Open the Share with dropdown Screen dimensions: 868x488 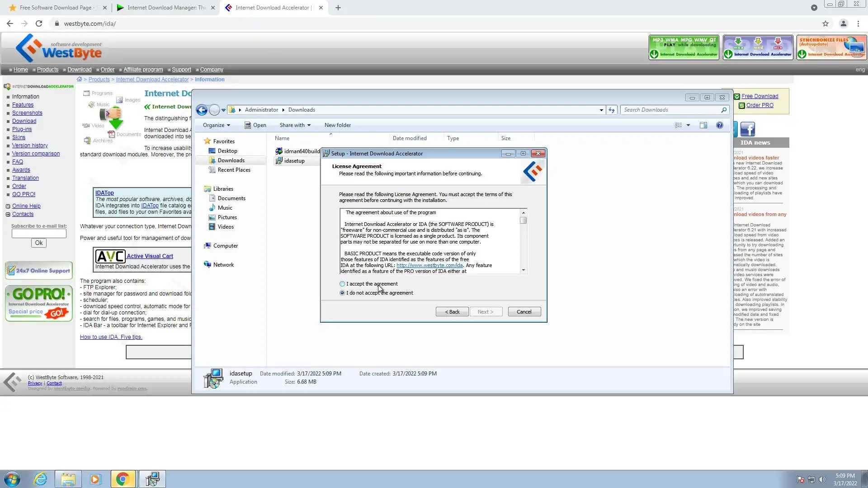point(295,125)
